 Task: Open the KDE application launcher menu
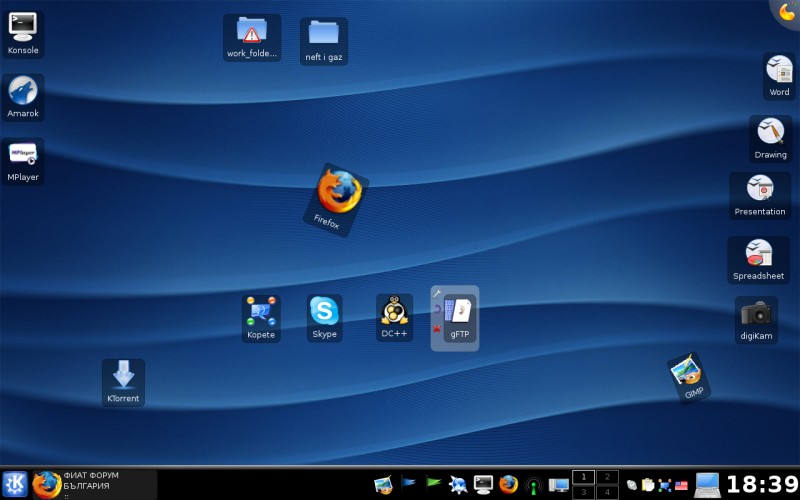pyautogui.click(x=15, y=484)
